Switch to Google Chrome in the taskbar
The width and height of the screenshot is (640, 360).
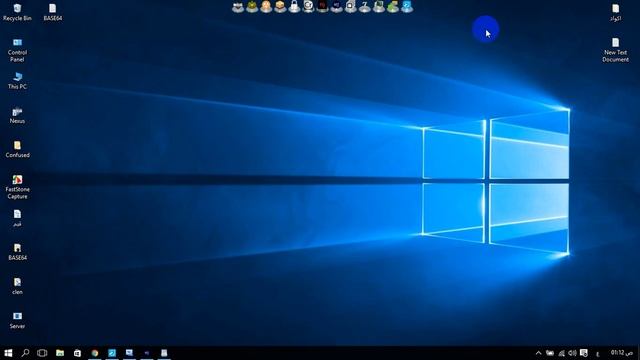coord(95,353)
